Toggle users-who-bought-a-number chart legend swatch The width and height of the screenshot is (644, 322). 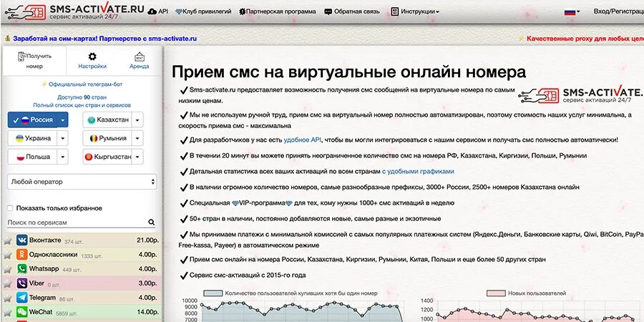coord(213,293)
